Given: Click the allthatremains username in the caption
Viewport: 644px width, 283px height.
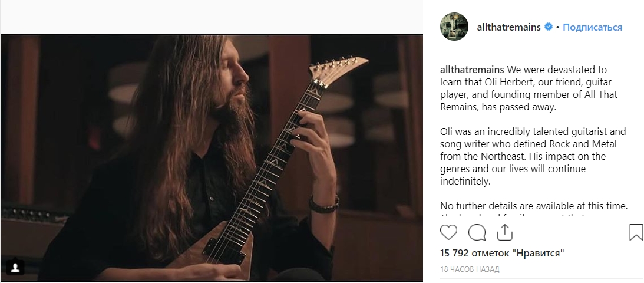Looking at the screenshot, I should (472, 70).
